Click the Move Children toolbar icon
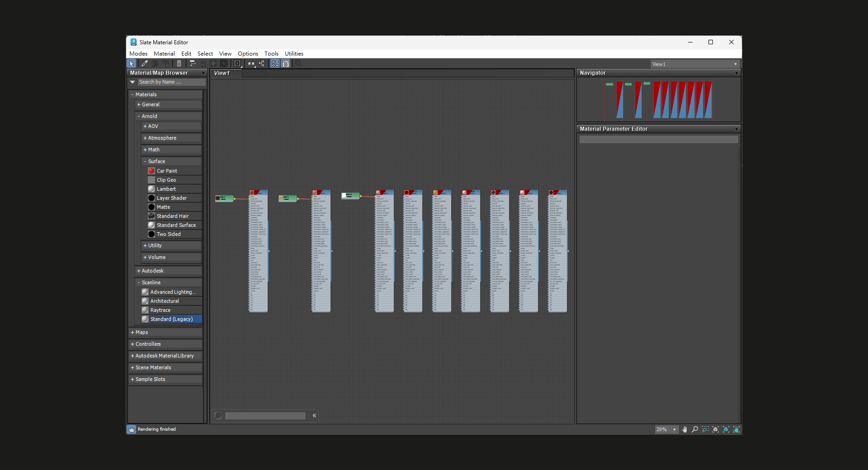 pos(192,64)
